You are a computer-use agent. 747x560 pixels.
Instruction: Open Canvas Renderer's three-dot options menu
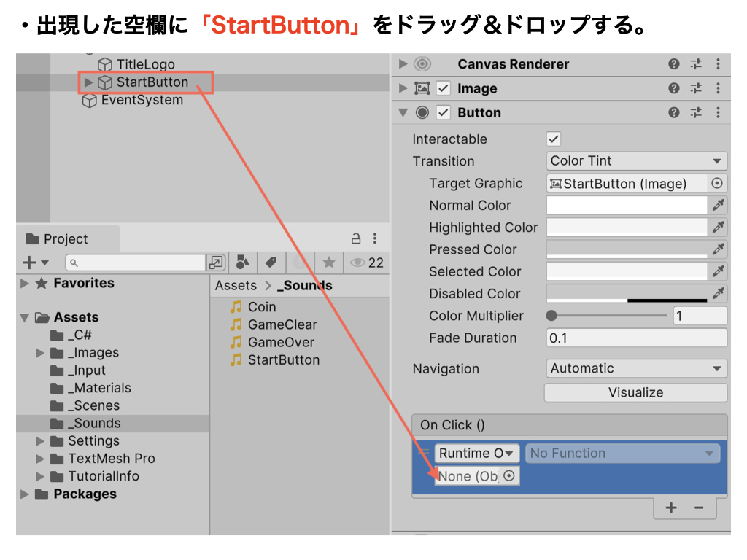click(719, 64)
